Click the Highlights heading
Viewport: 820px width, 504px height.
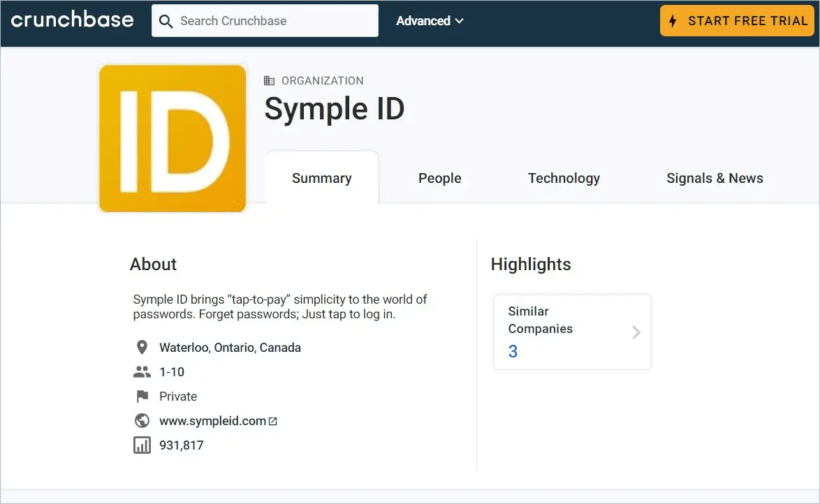point(531,265)
